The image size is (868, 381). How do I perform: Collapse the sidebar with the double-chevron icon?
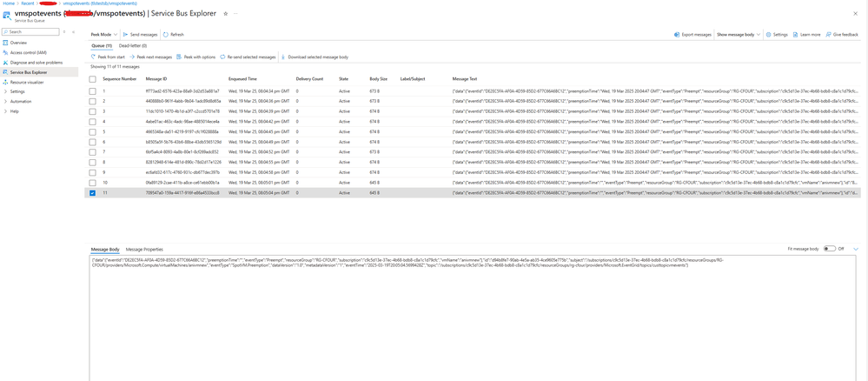74,32
